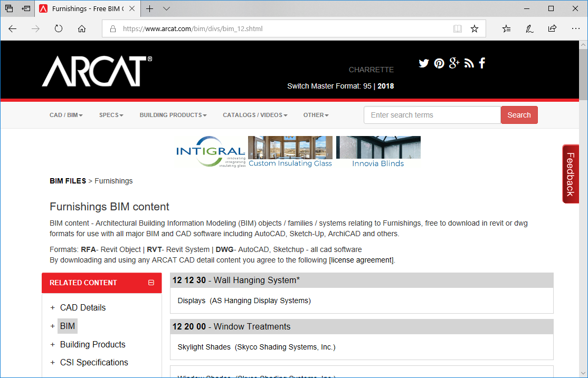
Task: Select the 2018 Master Format option
Action: pyautogui.click(x=386, y=86)
